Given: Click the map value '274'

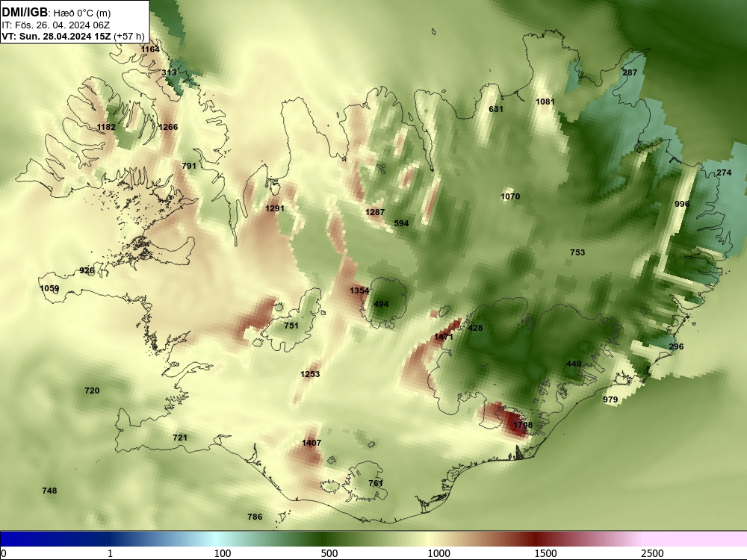Looking at the screenshot, I should [x=724, y=173].
